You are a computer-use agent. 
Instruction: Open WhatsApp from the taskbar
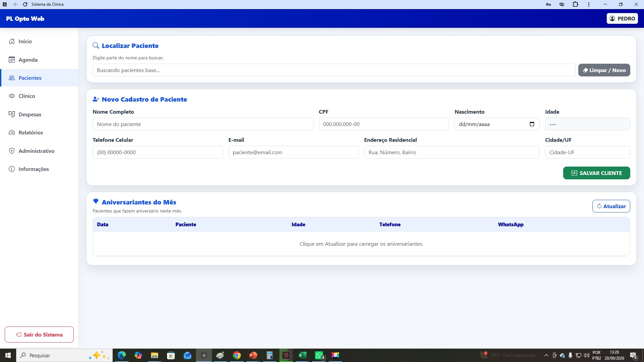(x=319, y=355)
